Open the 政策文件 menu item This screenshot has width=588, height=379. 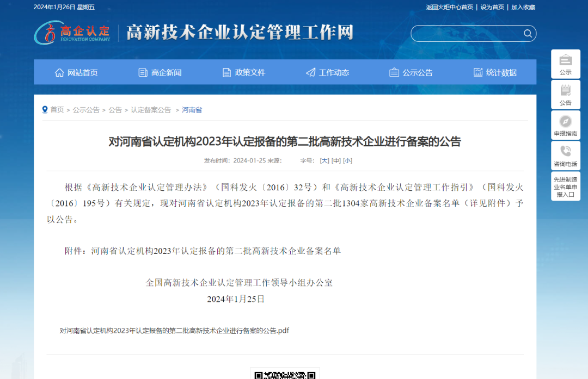pyautogui.click(x=244, y=73)
